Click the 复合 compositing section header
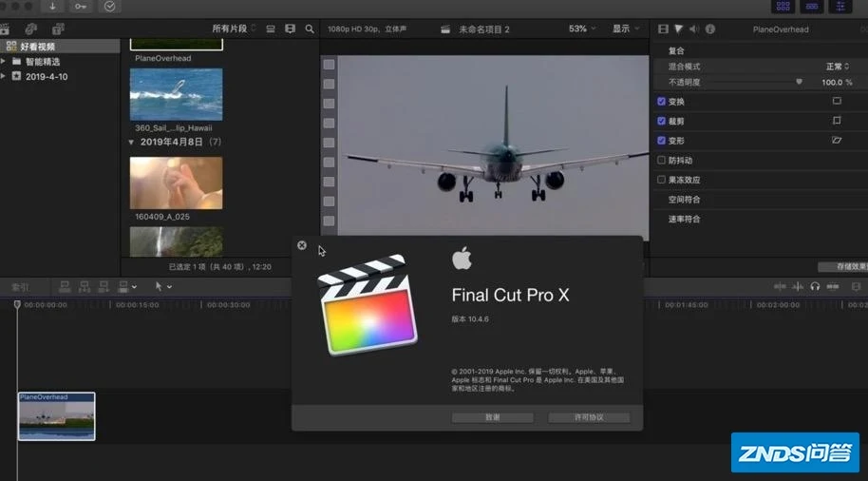The height and width of the screenshot is (481, 868). pos(676,51)
